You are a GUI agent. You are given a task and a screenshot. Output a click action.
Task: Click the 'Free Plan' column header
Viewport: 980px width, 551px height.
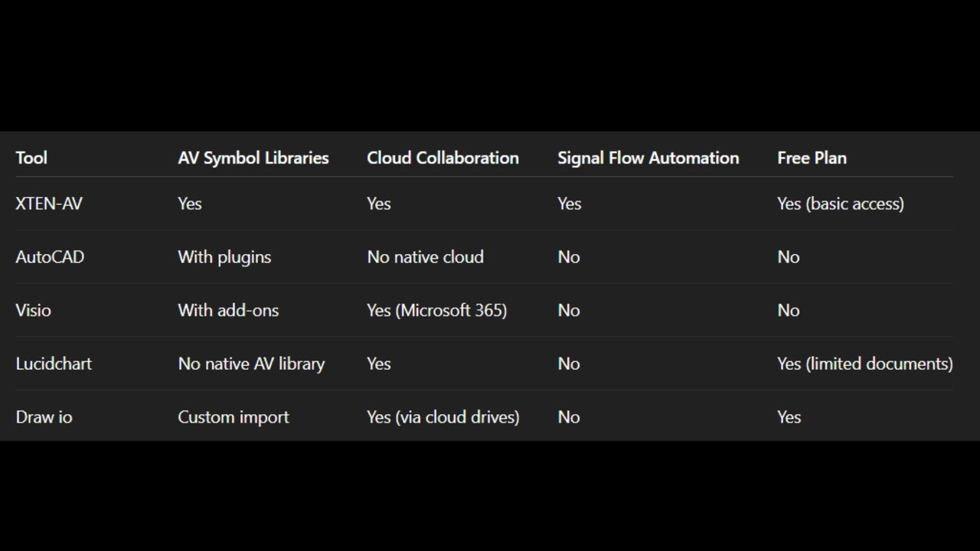click(x=812, y=158)
